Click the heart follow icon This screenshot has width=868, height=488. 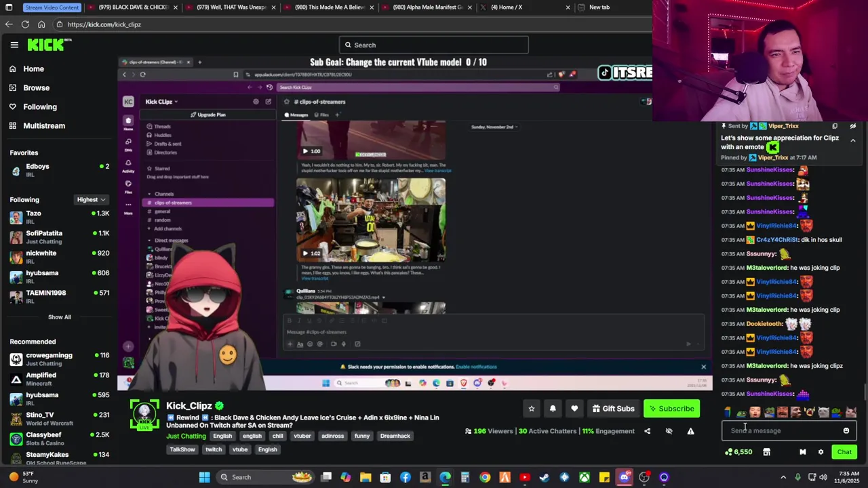point(574,409)
